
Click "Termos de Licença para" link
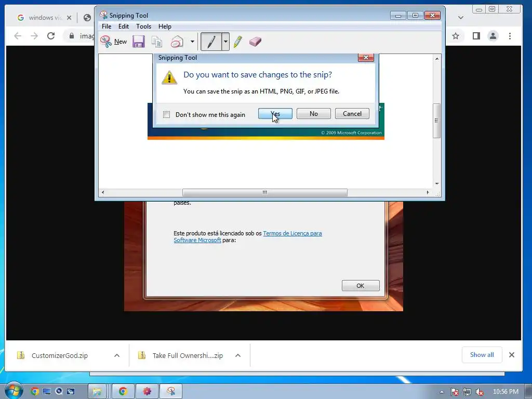(292, 233)
